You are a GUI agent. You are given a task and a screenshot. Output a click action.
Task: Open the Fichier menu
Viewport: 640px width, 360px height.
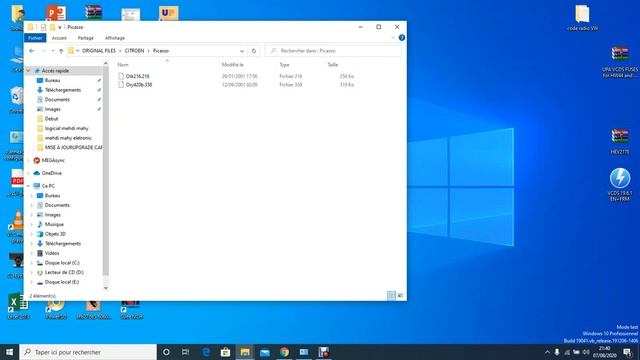(35, 38)
